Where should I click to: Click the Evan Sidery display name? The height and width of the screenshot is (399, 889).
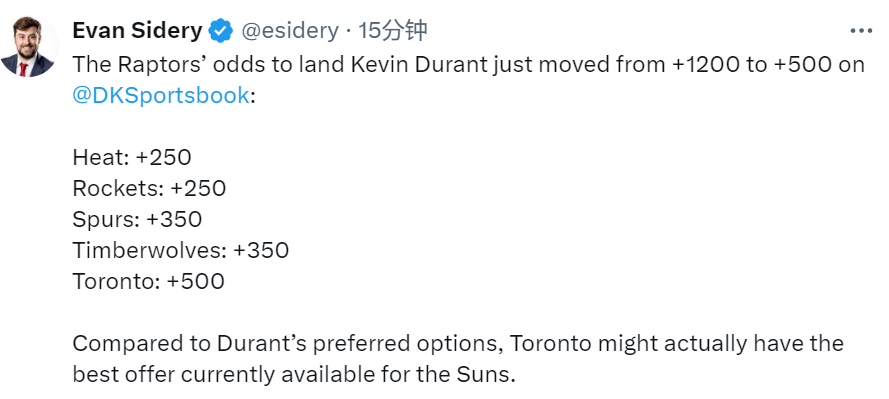tap(137, 31)
